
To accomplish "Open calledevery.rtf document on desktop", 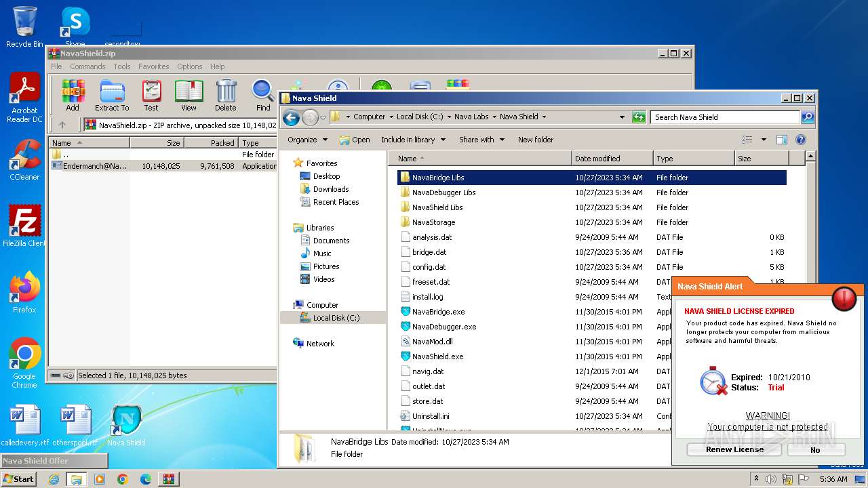I will [x=25, y=425].
